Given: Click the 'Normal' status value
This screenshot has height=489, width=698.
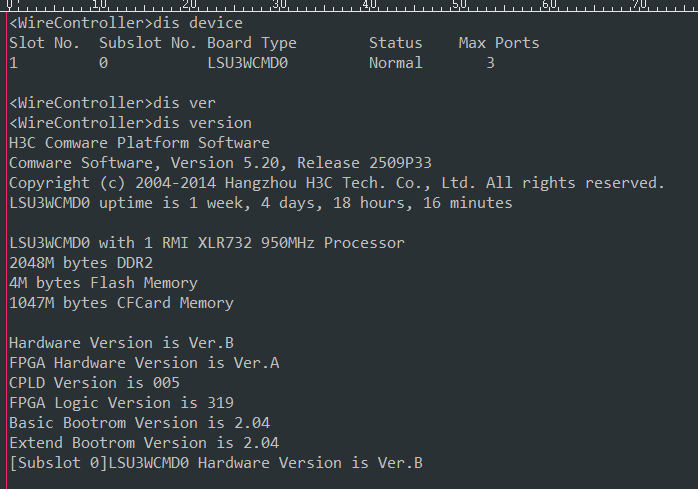Looking at the screenshot, I should pyautogui.click(x=396, y=63).
